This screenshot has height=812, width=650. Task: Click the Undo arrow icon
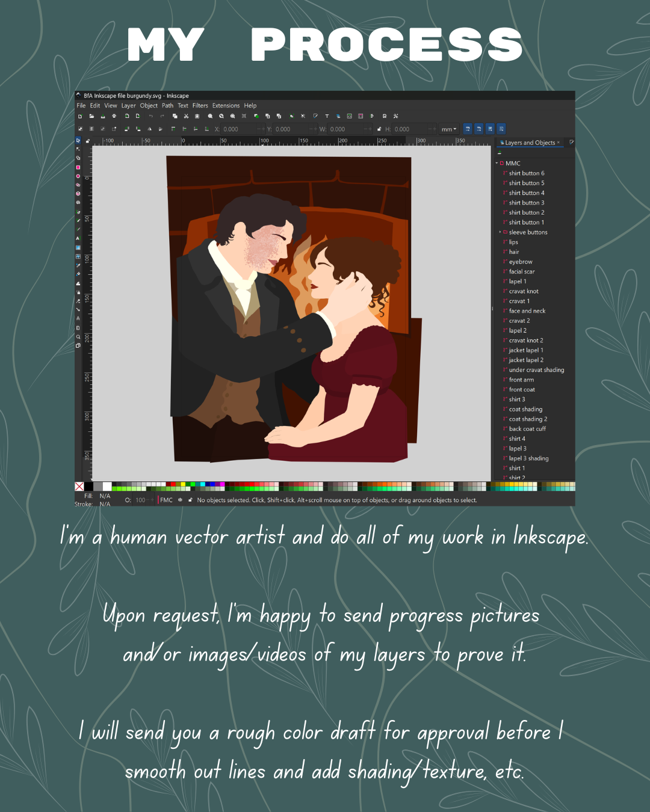150,116
